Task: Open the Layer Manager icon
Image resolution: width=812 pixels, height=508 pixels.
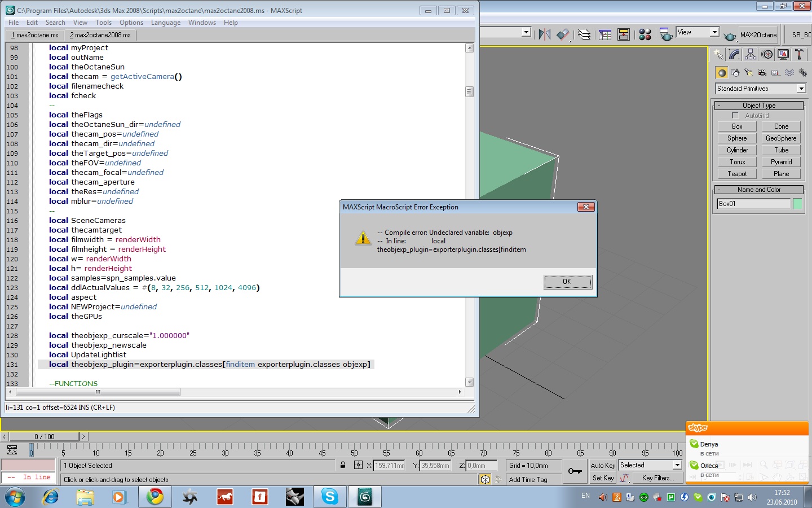Action: pos(584,34)
